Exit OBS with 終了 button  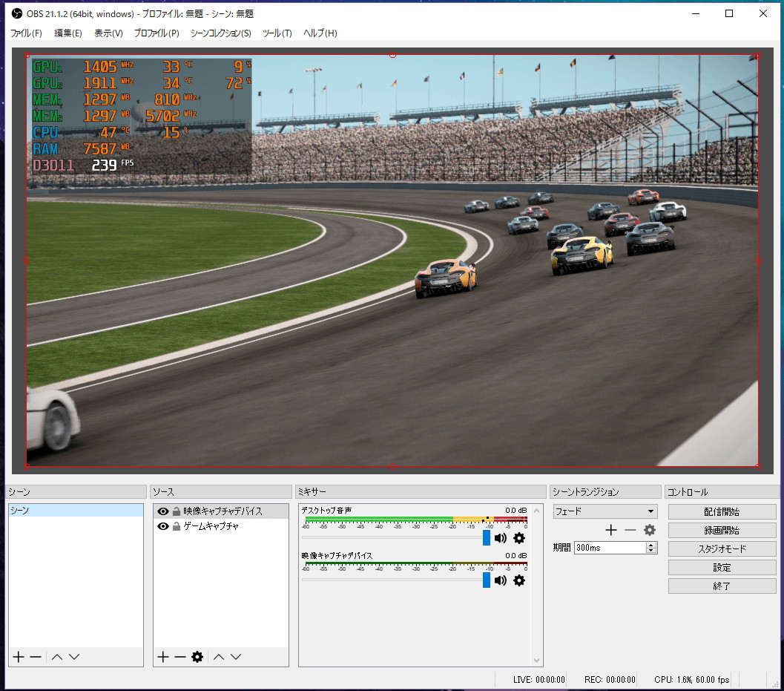pyautogui.click(x=722, y=586)
